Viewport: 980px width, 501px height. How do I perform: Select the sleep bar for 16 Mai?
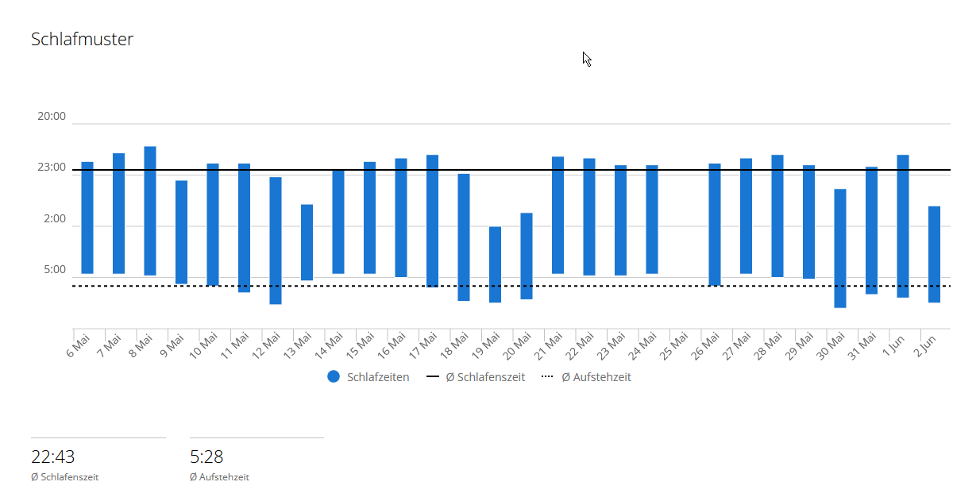[x=401, y=218]
